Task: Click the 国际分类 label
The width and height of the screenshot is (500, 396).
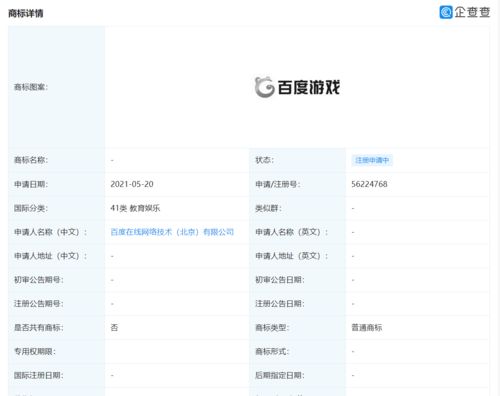Action: (x=31, y=208)
